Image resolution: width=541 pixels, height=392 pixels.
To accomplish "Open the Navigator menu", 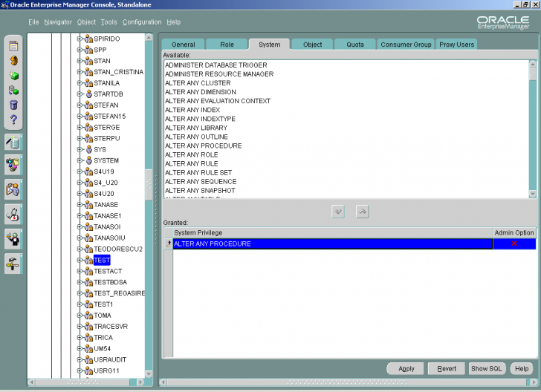I will [58, 22].
